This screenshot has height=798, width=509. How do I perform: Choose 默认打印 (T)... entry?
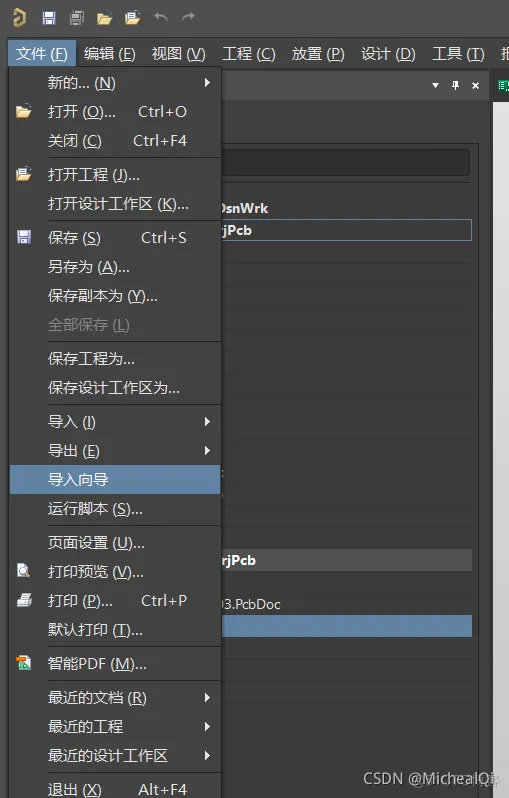(115, 630)
